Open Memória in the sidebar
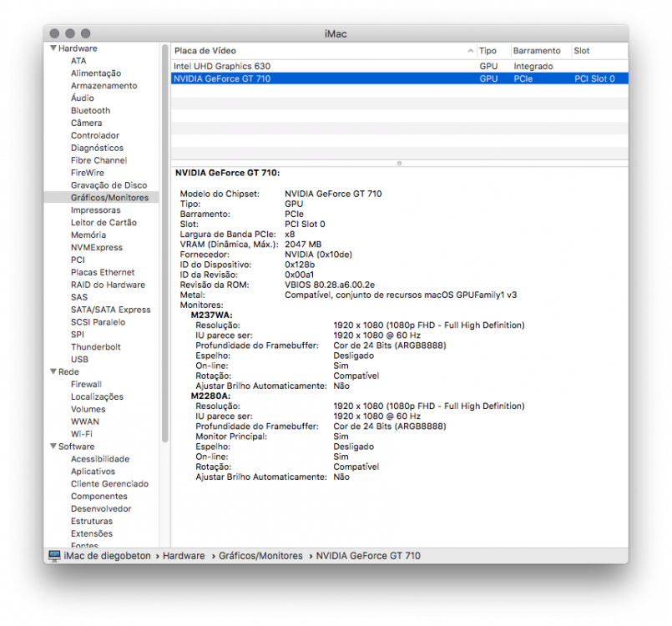 88,235
